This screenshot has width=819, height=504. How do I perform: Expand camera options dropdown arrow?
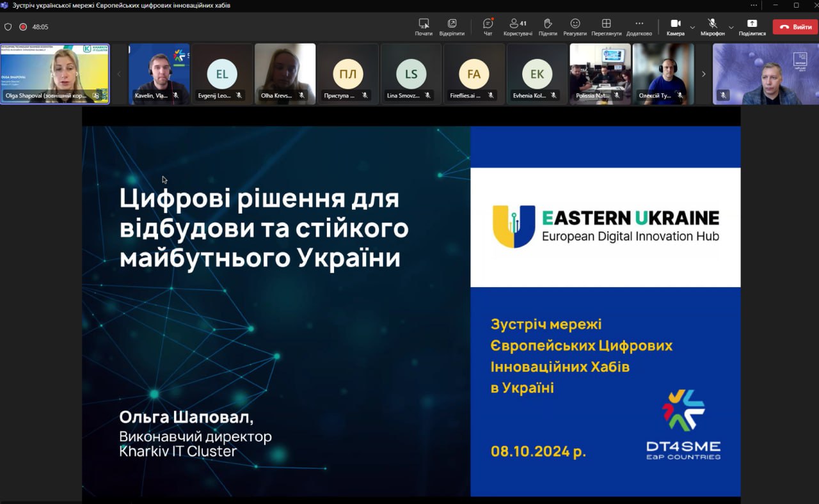tap(692, 28)
